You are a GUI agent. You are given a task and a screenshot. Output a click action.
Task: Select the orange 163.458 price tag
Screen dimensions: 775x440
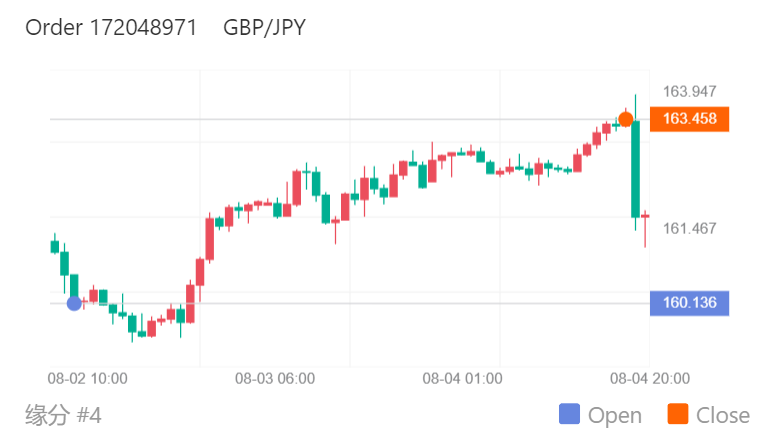click(689, 119)
